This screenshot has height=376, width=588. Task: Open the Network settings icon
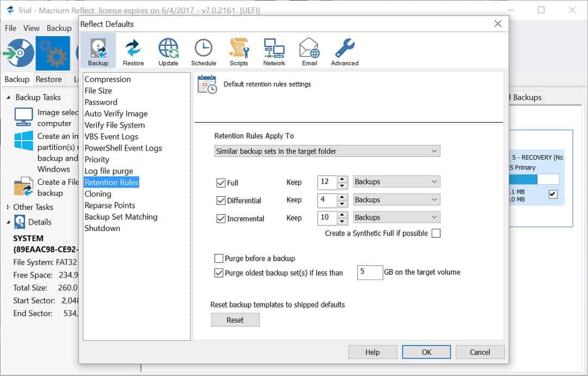click(274, 51)
